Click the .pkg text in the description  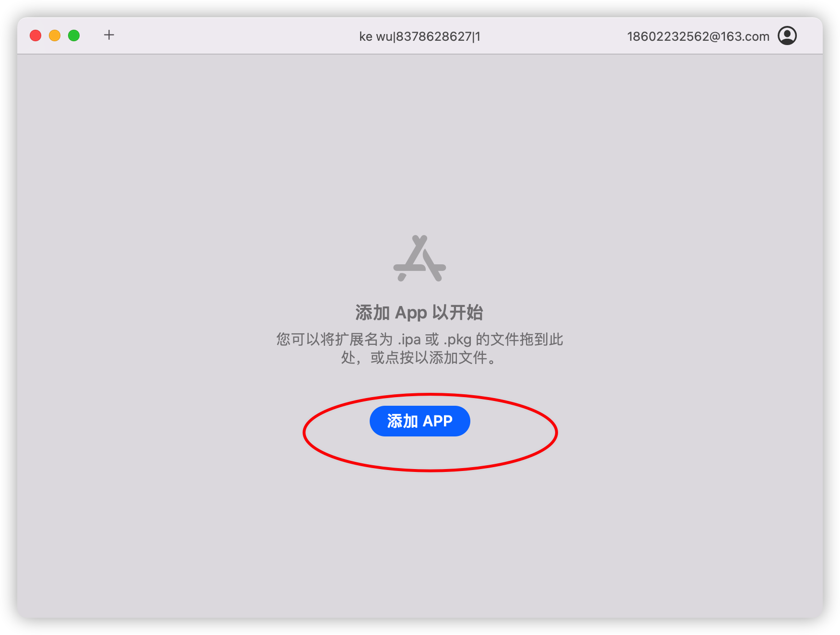(x=457, y=340)
